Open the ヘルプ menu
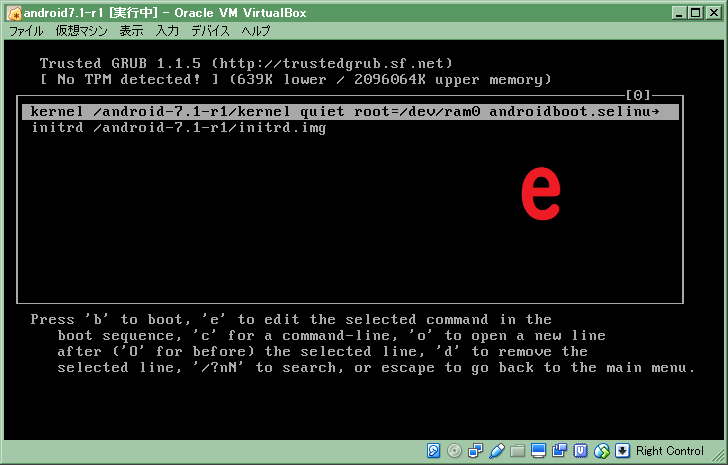Viewport: 728px width, 465px height. (x=256, y=31)
